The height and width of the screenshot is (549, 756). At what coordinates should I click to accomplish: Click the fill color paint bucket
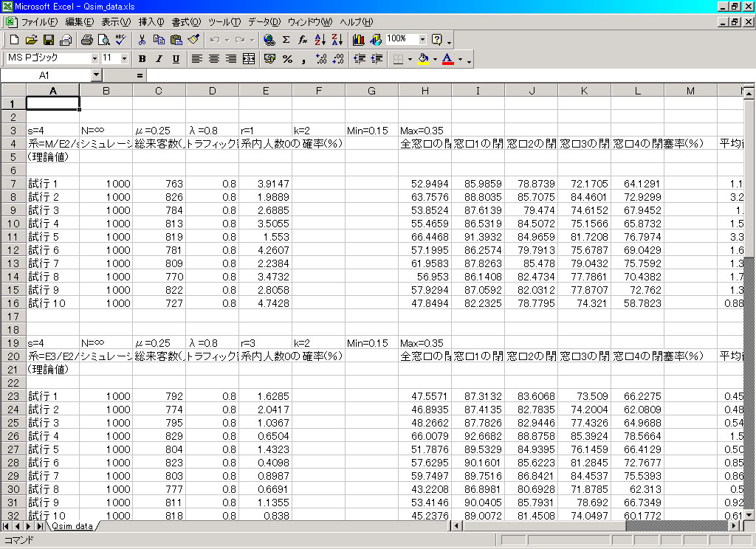423,58
